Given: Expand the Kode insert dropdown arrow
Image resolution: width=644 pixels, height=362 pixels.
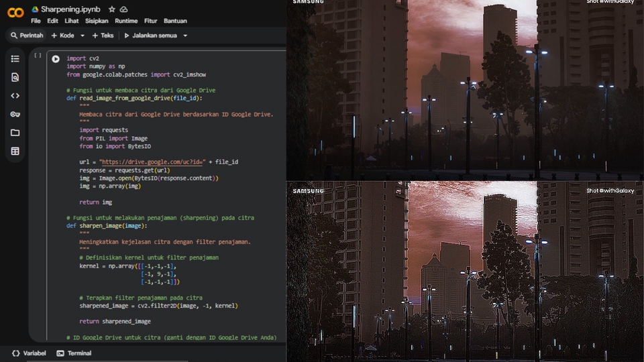Looking at the screenshot, I should tap(83, 36).
